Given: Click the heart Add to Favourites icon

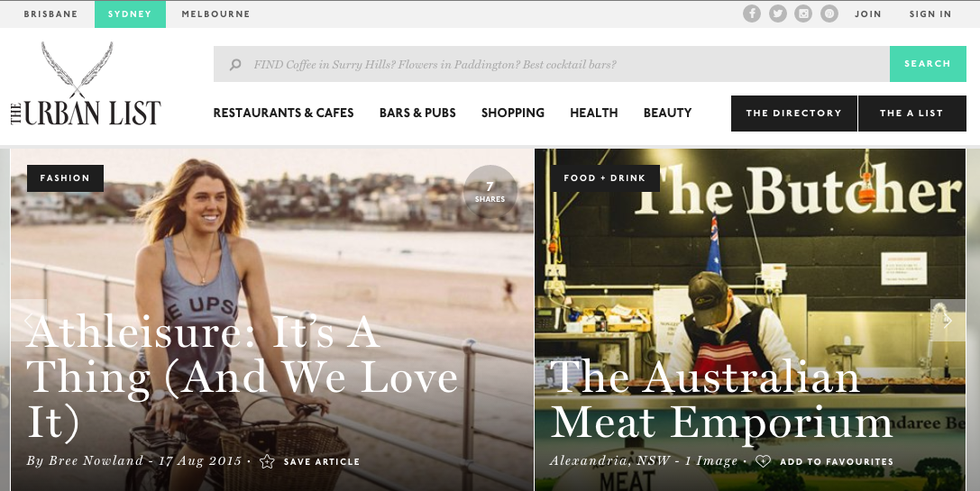Looking at the screenshot, I should point(763,461).
